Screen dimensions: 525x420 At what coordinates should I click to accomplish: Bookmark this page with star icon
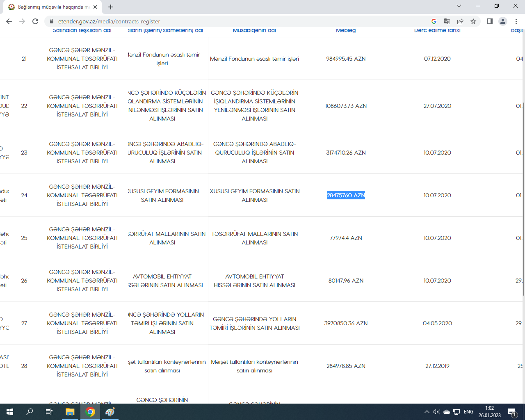click(x=473, y=21)
